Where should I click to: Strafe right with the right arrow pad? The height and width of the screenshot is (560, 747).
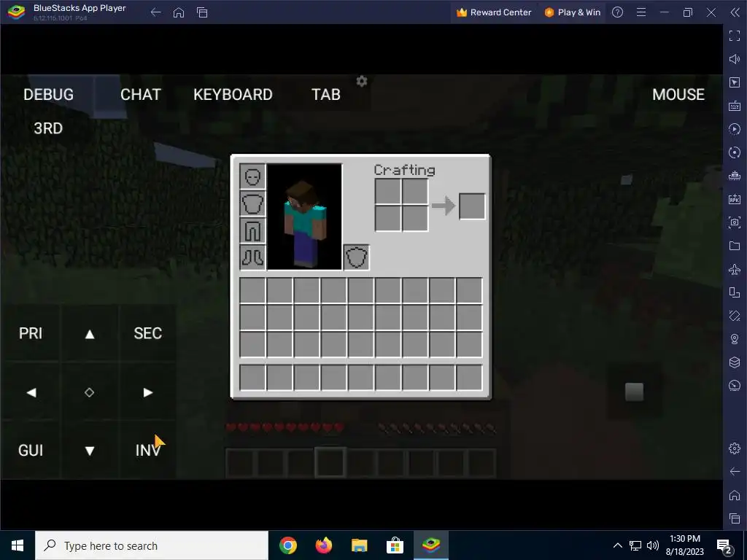[x=147, y=392]
